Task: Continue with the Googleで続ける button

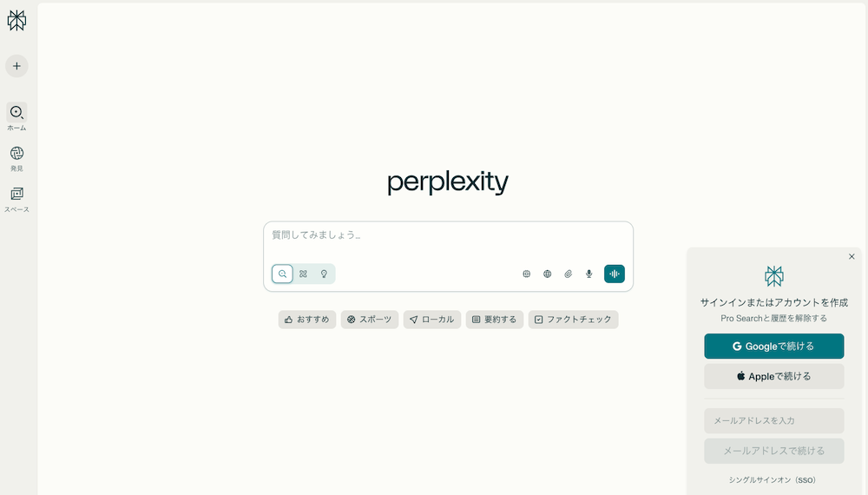Action: [x=773, y=346]
